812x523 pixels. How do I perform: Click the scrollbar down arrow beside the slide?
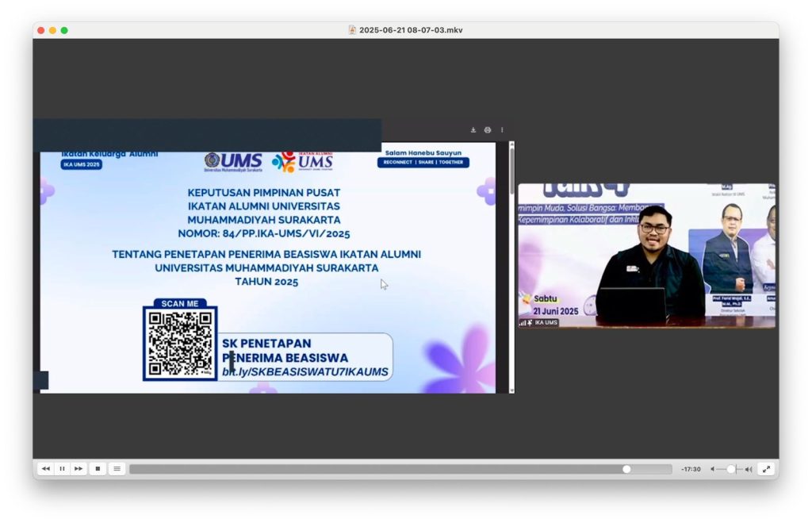(511, 390)
